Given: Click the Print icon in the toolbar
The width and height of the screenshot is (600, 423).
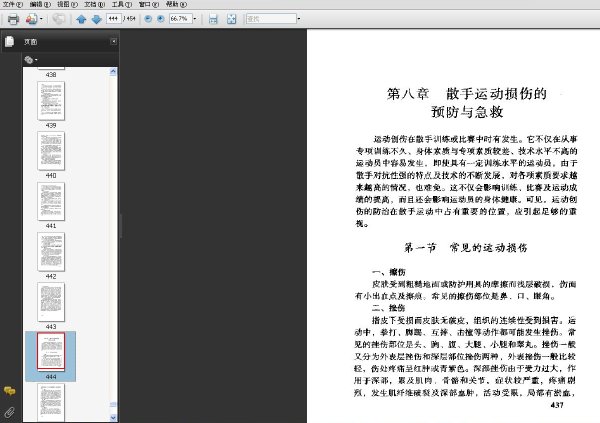Looking at the screenshot, I should (x=13, y=19).
